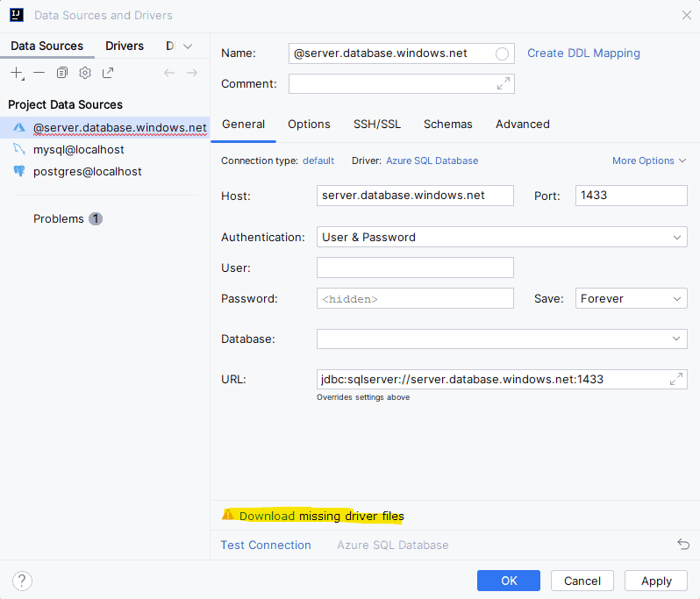Click the yellow warning triangle icon
The image size is (700, 599).
point(228,515)
